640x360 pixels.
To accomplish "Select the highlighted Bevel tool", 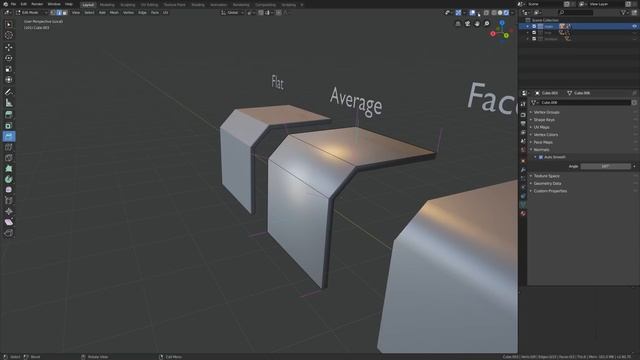I will point(9,136).
